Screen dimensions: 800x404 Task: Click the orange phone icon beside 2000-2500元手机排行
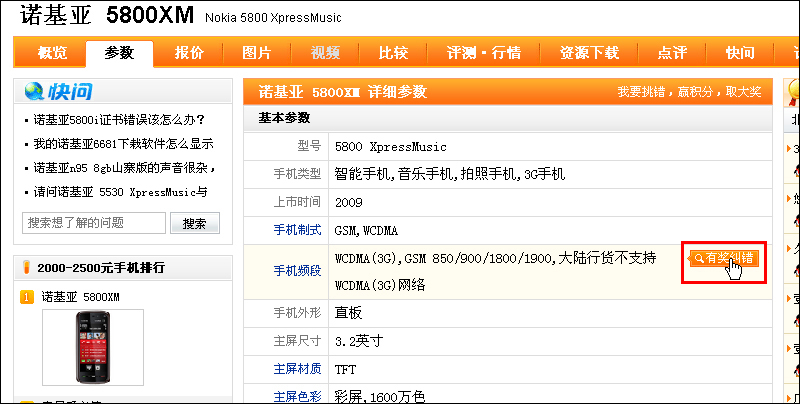(x=27, y=267)
